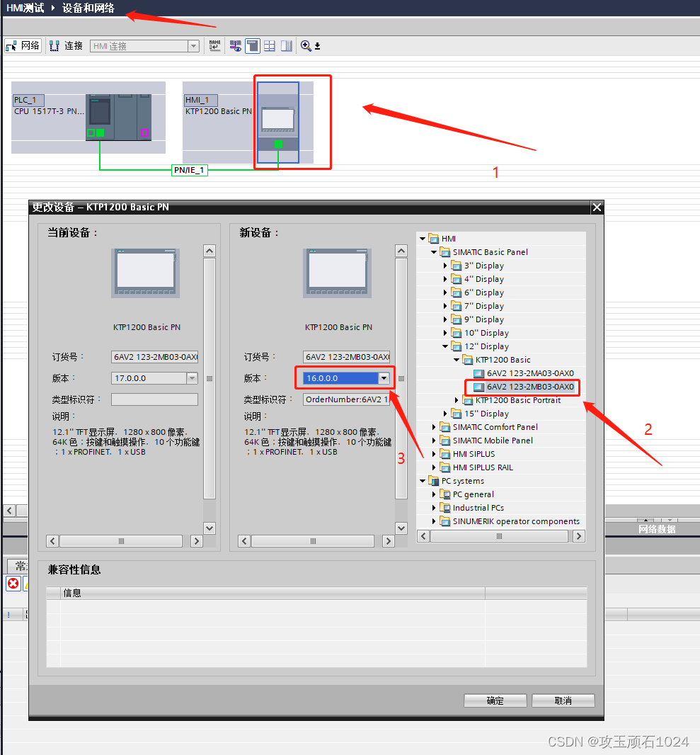Open the HMI connection type dropdown
This screenshot has width=700, height=755.
coord(193,46)
